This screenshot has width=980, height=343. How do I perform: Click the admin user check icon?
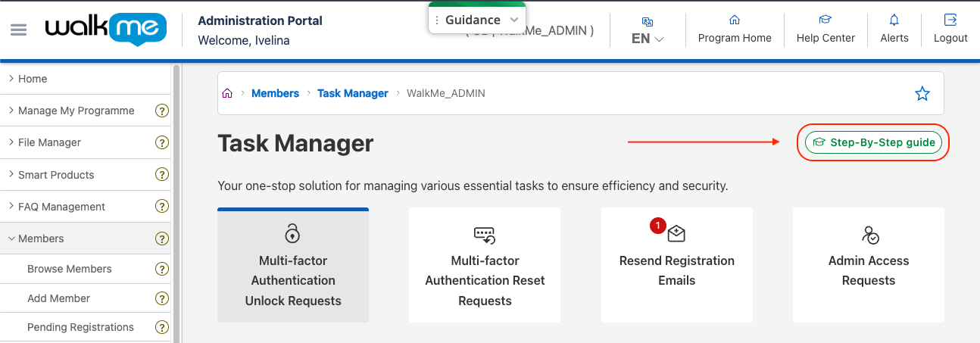click(x=870, y=235)
